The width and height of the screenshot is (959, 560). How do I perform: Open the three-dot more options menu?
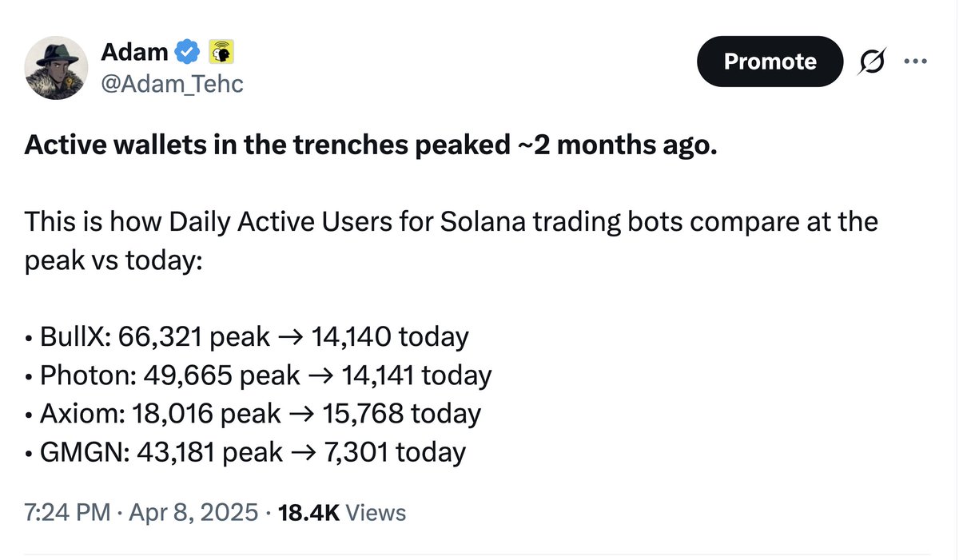pyautogui.click(x=917, y=62)
